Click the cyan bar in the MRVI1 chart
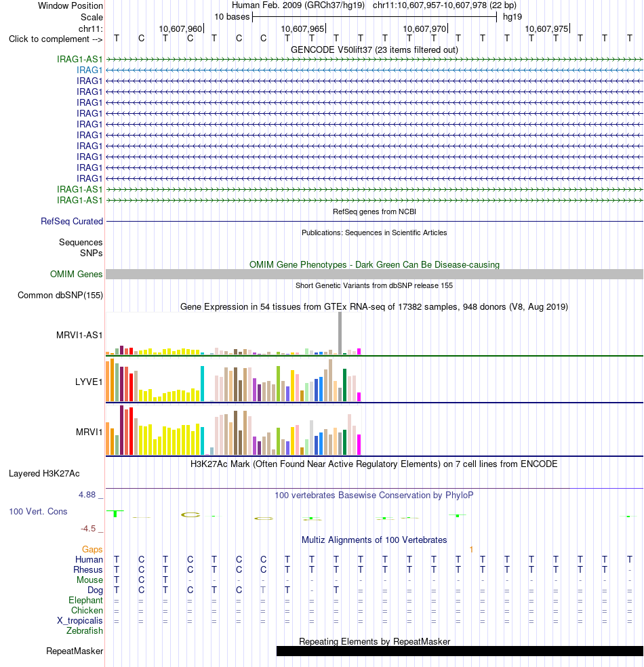This screenshot has width=644, height=667. [203, 441]
